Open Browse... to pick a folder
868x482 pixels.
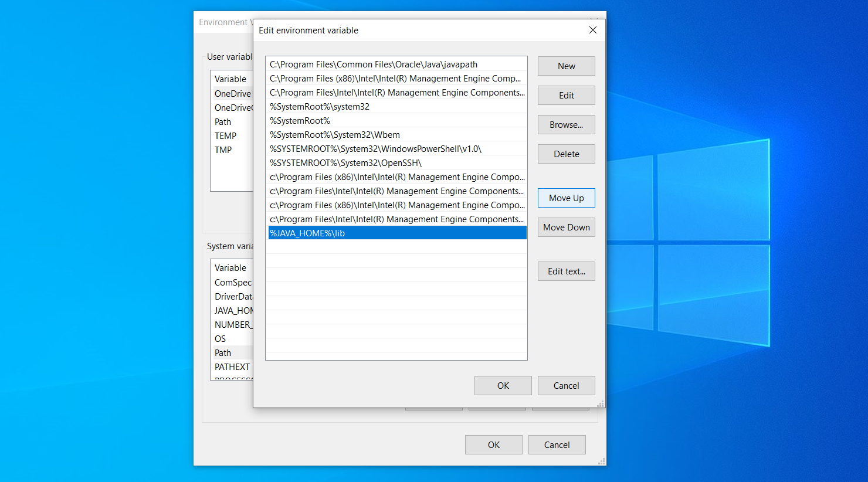click(x=566, y=125)
